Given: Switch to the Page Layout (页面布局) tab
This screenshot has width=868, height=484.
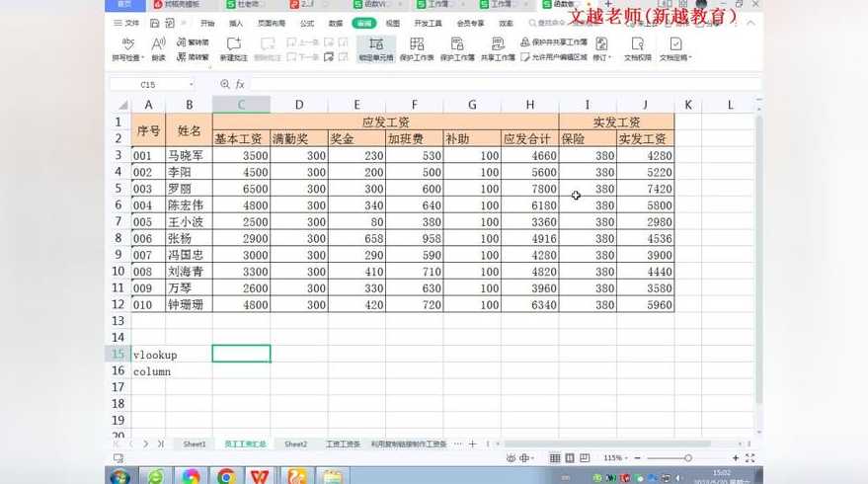Looking at the screenshot, I should (x=272, y=23).
